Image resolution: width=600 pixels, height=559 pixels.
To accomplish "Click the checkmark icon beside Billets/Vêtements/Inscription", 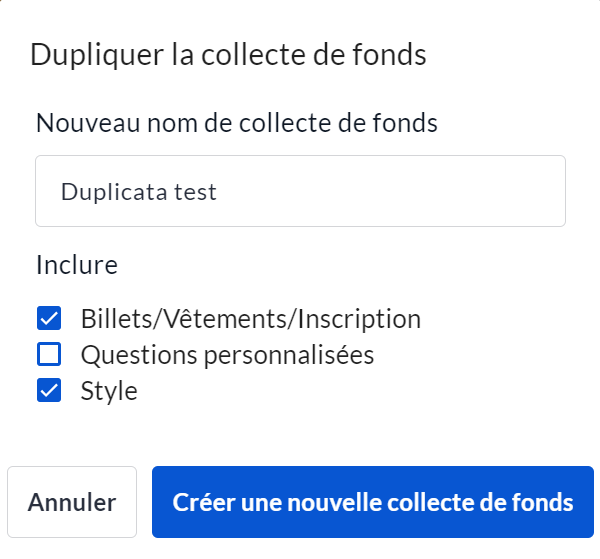I will pyautogui.click(x=49, y=319).
